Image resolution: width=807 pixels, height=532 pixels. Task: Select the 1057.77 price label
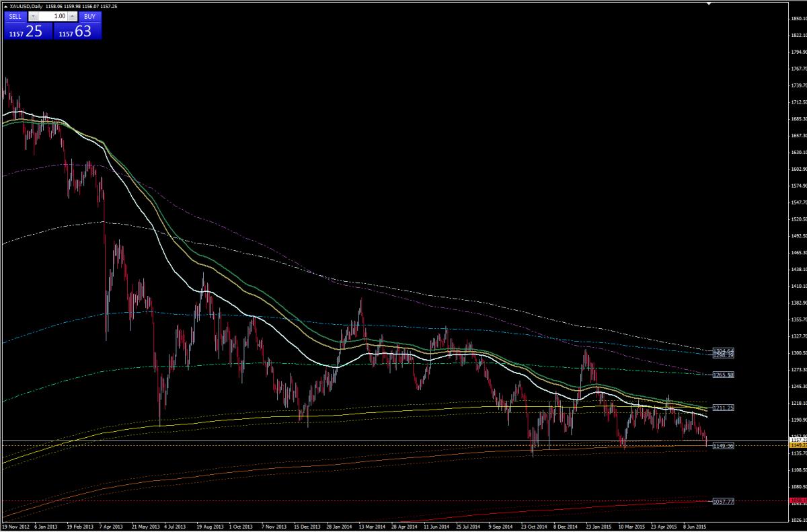pyautogui.click(x=724, y=502)
